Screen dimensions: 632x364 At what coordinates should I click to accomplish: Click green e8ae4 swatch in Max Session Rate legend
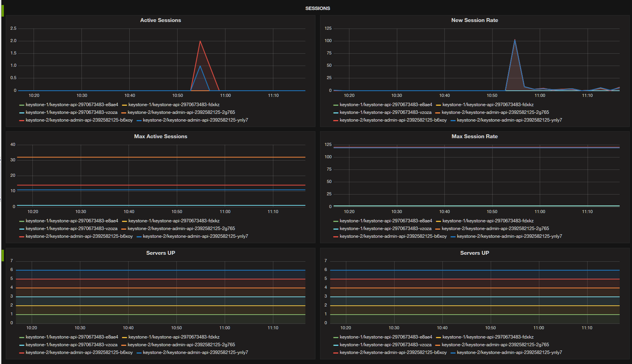coord(336,221)
